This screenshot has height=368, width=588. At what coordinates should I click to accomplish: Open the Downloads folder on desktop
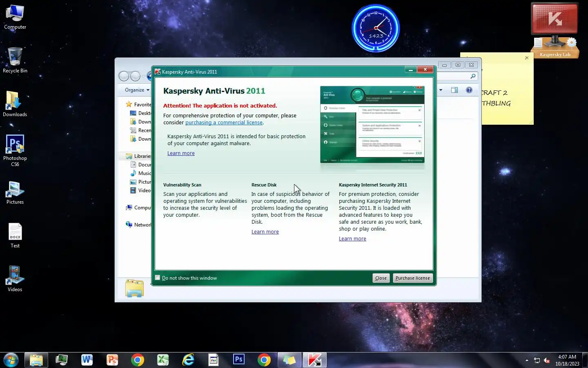15,104
